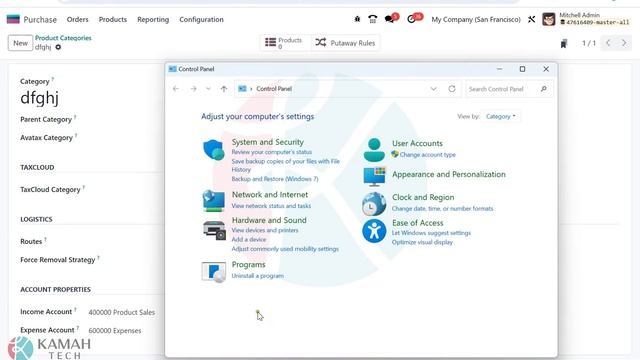The height and width of the screenshot is (360, 640).
Task: Open the System and Security shield icon
Action: pyautogui.click(x=214, y=150)
